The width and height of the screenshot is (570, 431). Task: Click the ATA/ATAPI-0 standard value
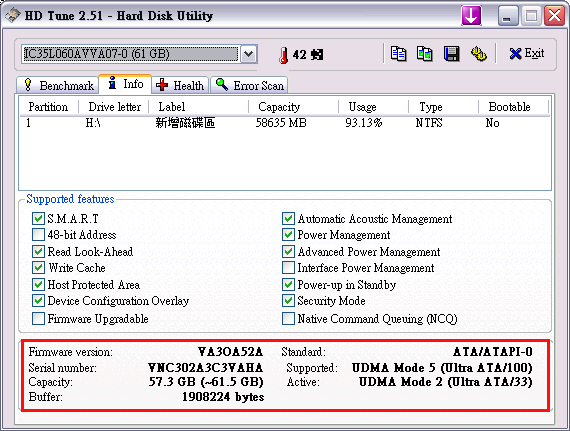point(493,352)
